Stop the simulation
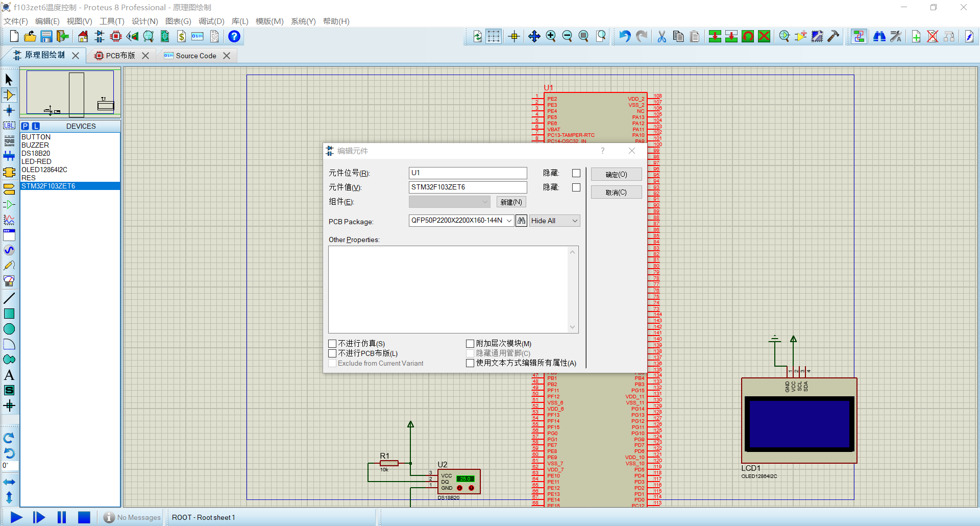The height and width of the screenshot is (526, 980). pyautogui.click(x=84, y=517)
